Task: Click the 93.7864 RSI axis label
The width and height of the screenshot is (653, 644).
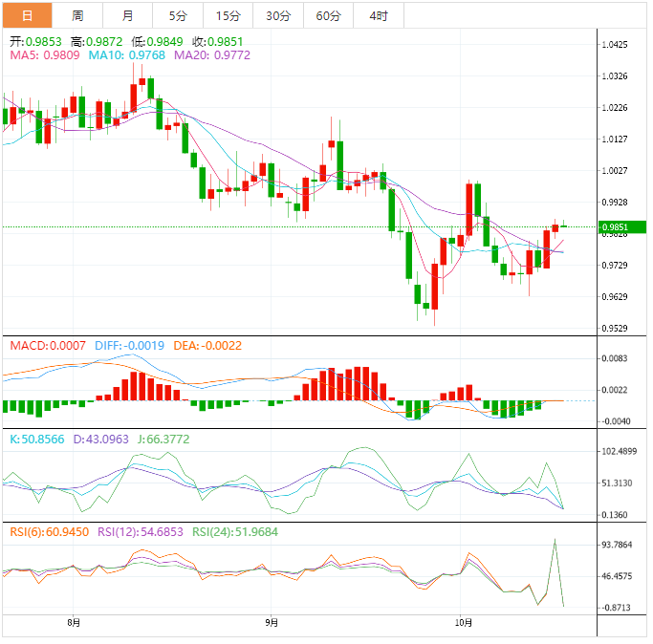Action: click(x=618, y=545)
